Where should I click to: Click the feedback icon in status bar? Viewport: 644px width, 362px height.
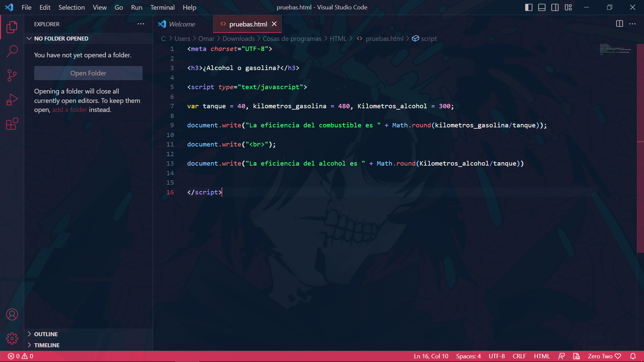(x=561, y=356)
